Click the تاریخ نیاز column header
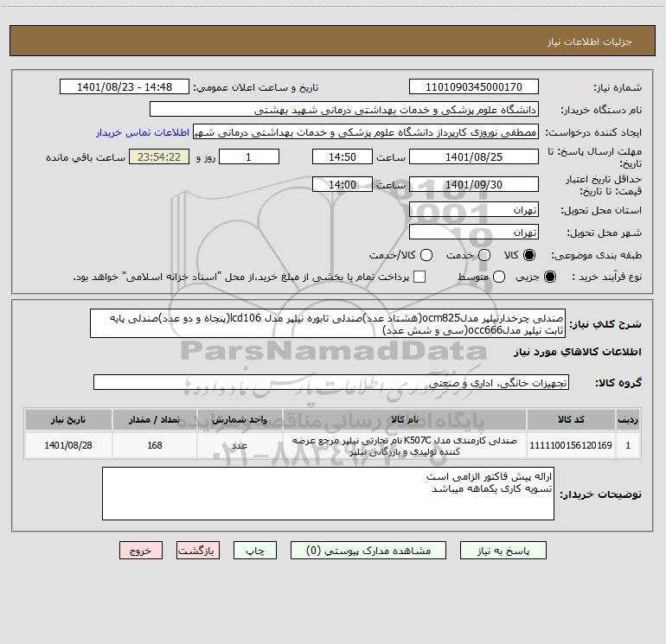Viewport: 666px width, 644px height. click(x=68, y=419)
